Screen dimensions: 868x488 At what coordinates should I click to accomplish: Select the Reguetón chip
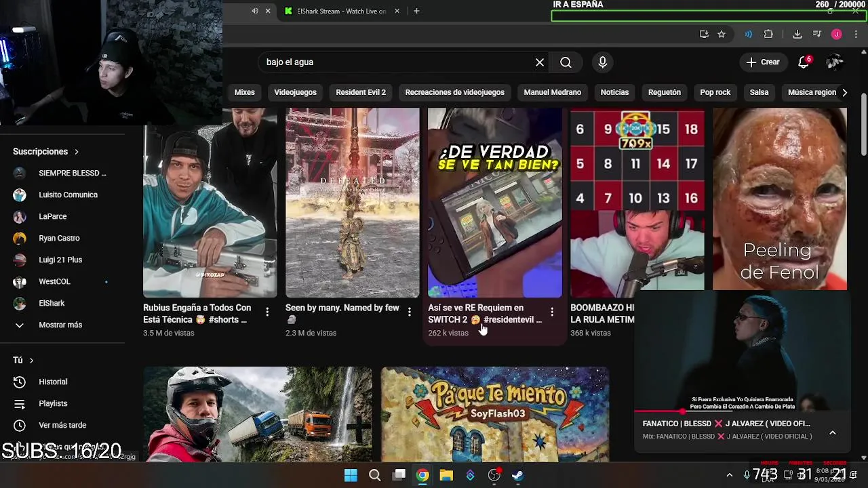(665, 92)
